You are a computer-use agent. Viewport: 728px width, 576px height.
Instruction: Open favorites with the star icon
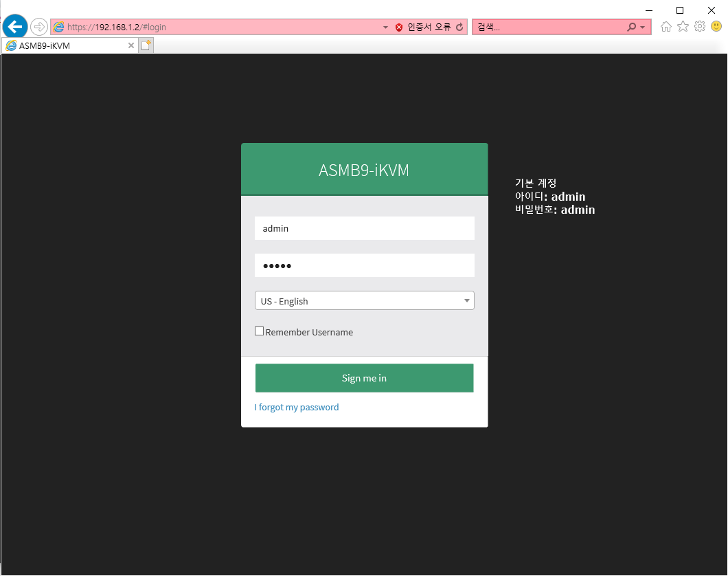683,27
